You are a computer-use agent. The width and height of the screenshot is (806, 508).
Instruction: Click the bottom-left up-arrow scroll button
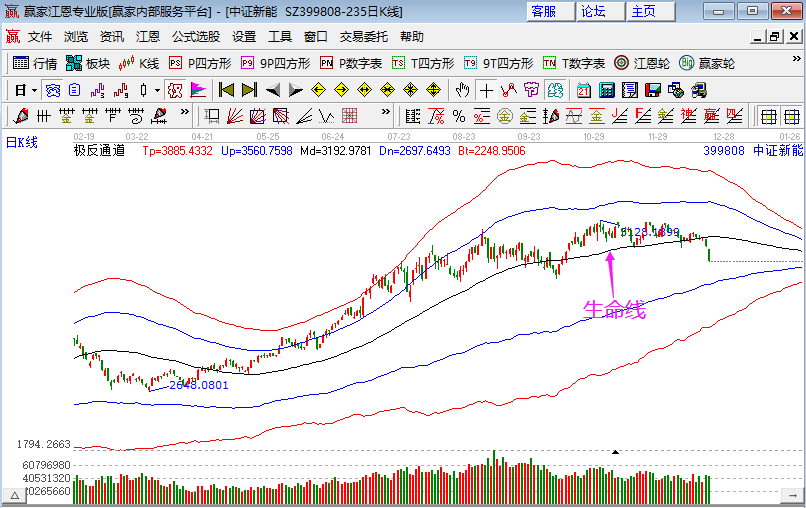(15, 496)
